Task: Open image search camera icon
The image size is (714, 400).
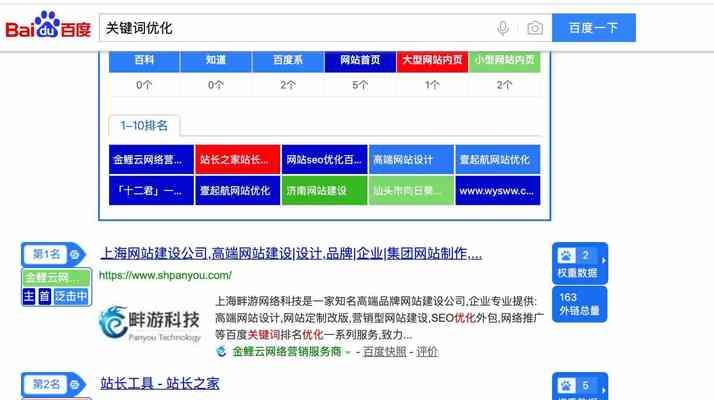Action: coord(535,28)
